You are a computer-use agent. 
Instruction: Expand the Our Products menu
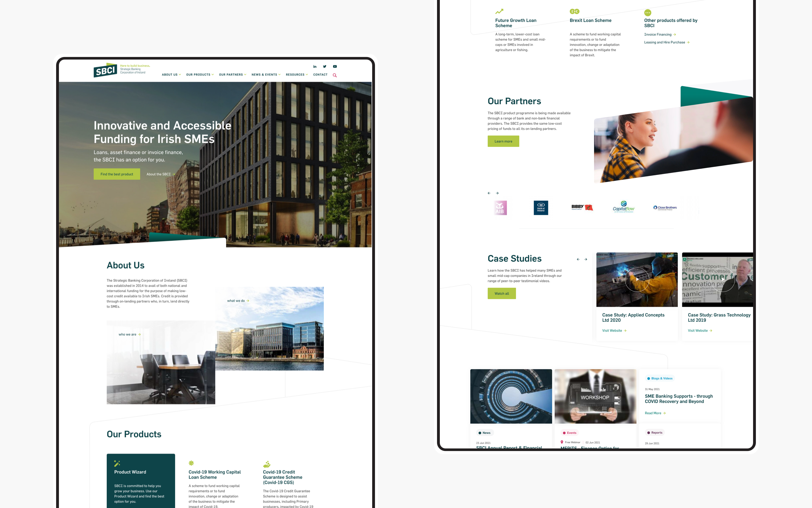point(200,75)
